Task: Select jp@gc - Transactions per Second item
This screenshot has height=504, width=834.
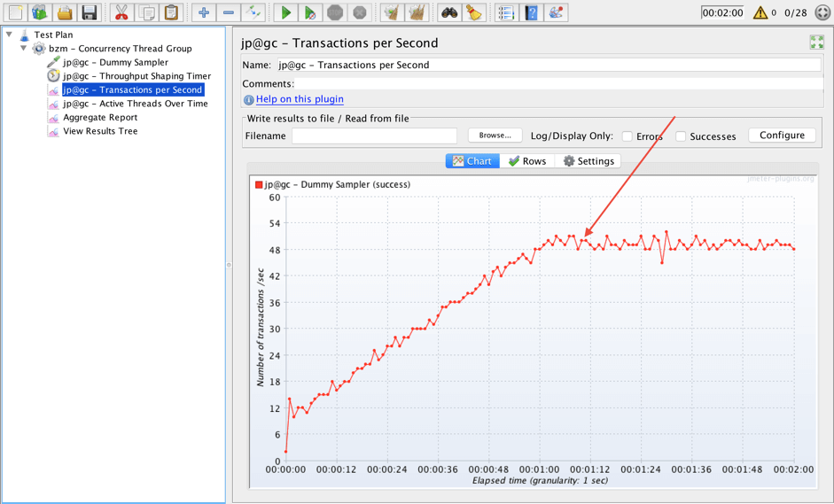Action: (x=132, y=89)
